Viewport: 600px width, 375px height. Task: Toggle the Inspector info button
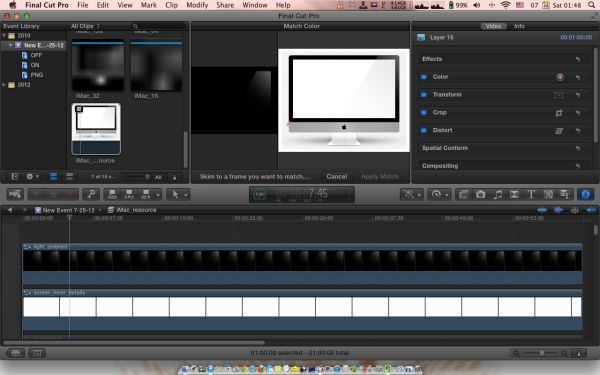[585, 194]
